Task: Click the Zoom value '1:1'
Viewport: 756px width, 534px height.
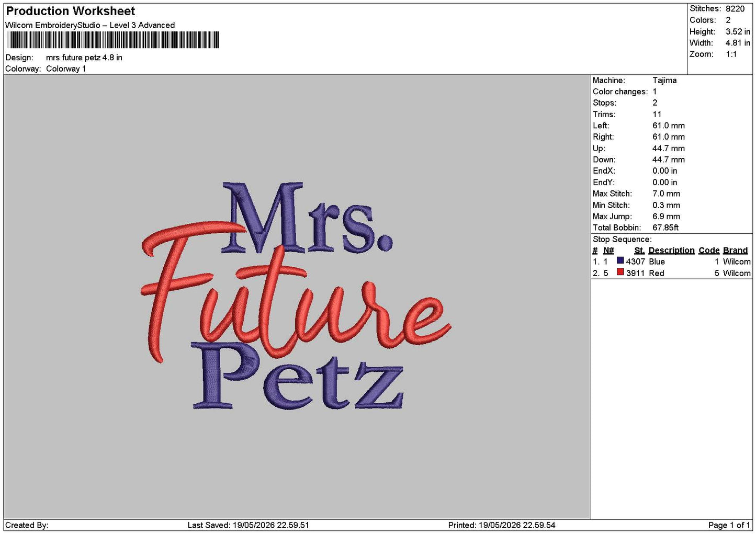Action: click(x=731, y=54)
